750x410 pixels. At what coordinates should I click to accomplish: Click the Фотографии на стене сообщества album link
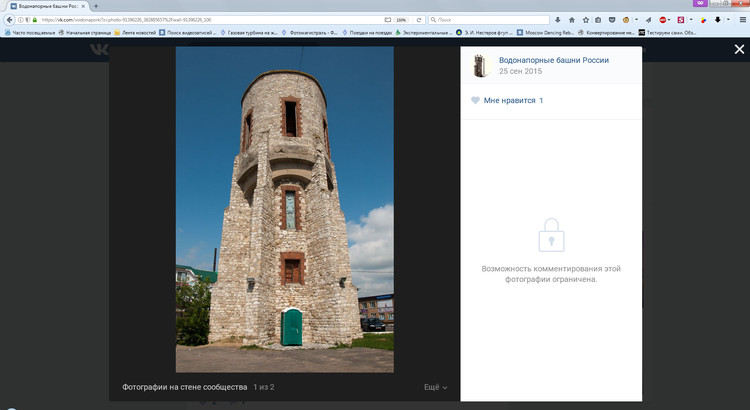(185, 387)
